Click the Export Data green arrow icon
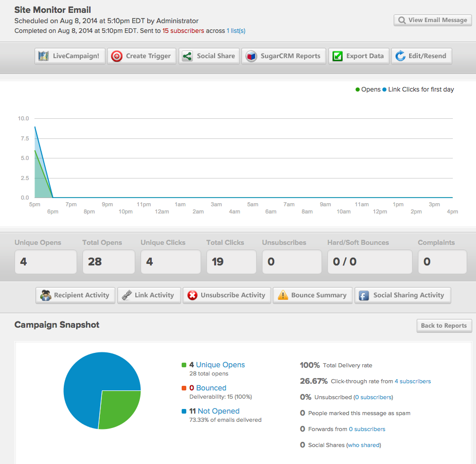This screenshot has height=464, width=476. tap(337, 56)
